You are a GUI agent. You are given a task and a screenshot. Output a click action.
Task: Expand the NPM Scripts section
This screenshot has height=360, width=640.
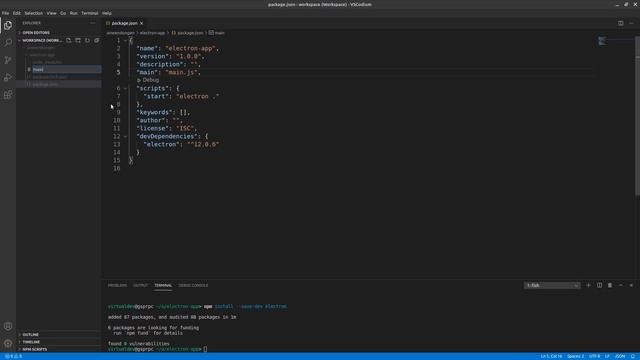pos(35,349)
